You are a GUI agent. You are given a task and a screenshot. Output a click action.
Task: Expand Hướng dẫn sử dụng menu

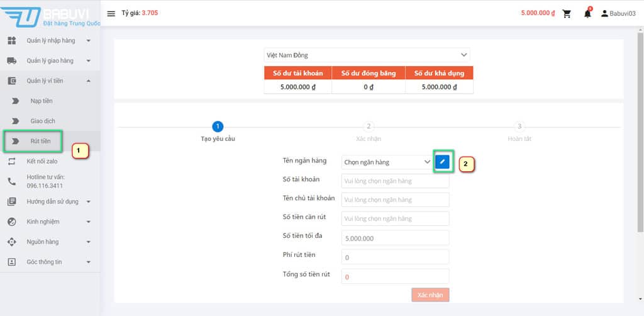(50, 201)
